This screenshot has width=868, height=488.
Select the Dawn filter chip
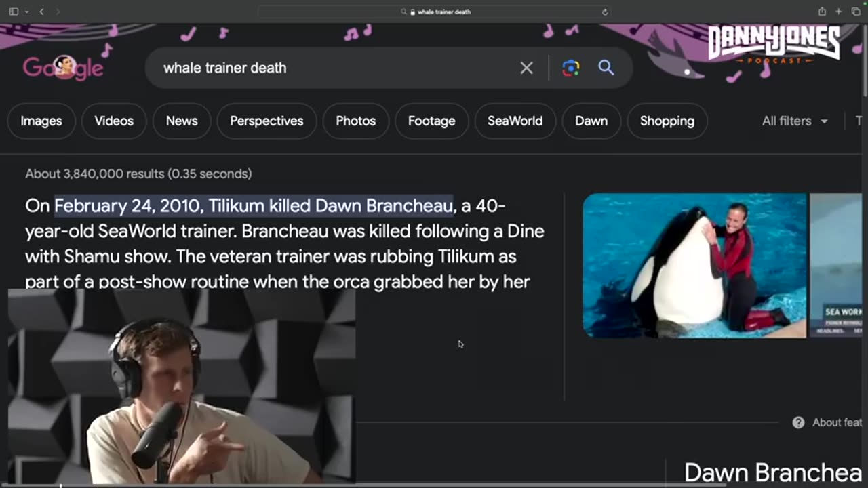[591, 121]
